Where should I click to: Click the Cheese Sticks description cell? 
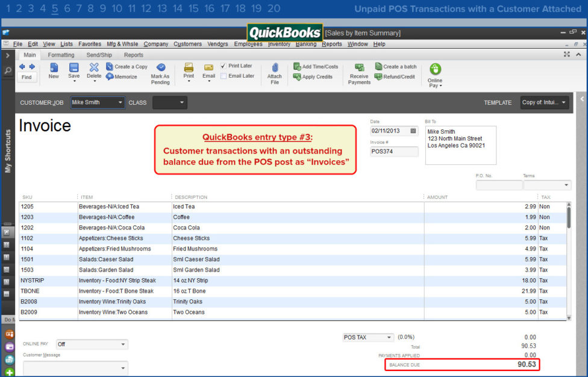click(298, 238)
